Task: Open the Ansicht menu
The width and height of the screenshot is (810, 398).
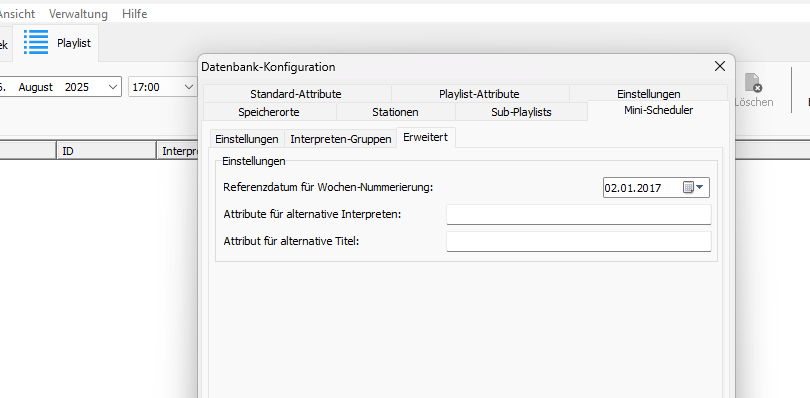Action: point(17,14)
